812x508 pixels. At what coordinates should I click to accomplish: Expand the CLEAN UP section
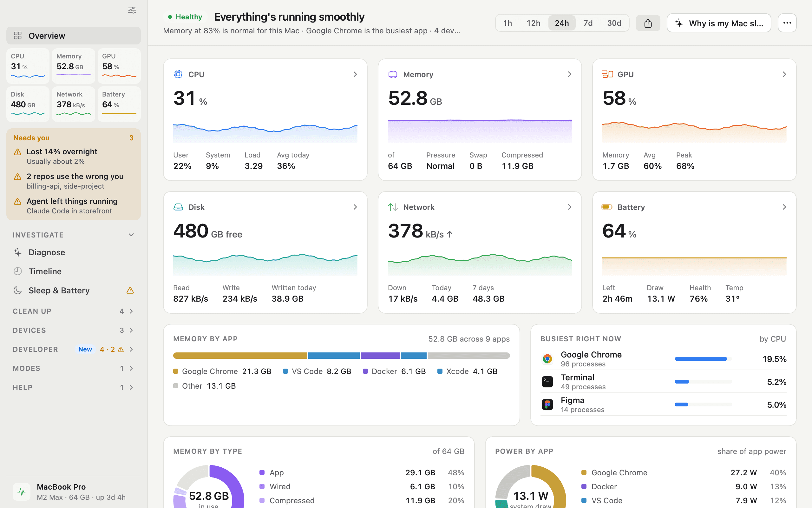tap(131, 311)
